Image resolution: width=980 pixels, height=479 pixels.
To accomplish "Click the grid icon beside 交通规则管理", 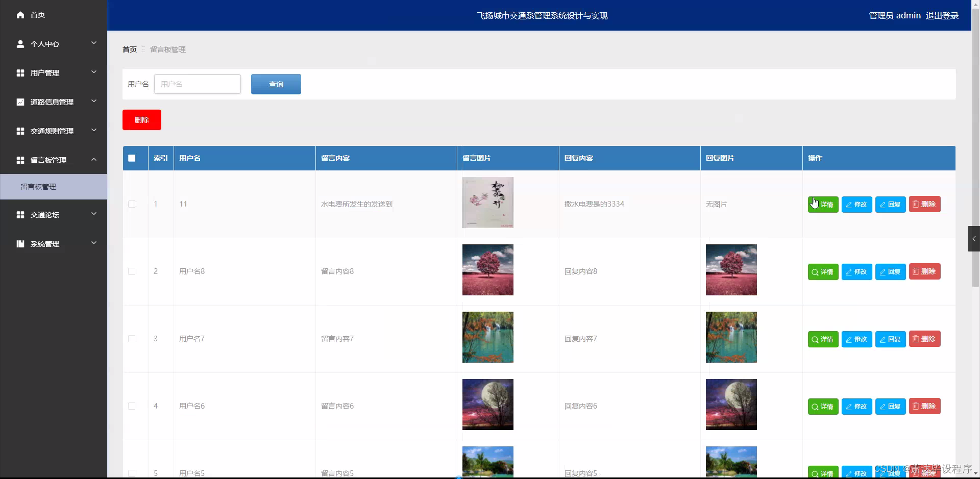I will click(x=20, y=131).
